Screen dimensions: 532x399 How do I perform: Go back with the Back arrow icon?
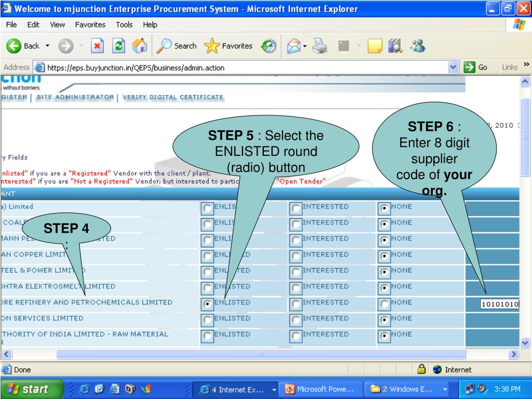[x=14, y=46]
